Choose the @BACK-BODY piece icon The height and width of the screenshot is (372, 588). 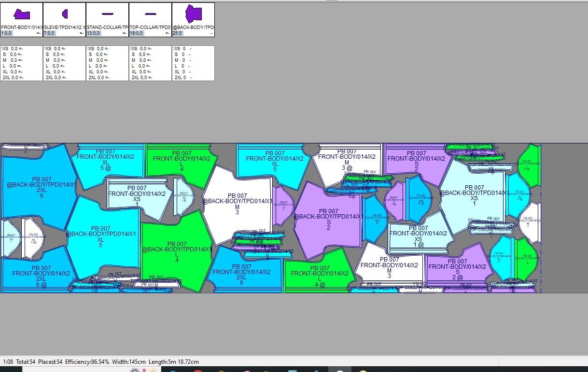pos(193,14)
